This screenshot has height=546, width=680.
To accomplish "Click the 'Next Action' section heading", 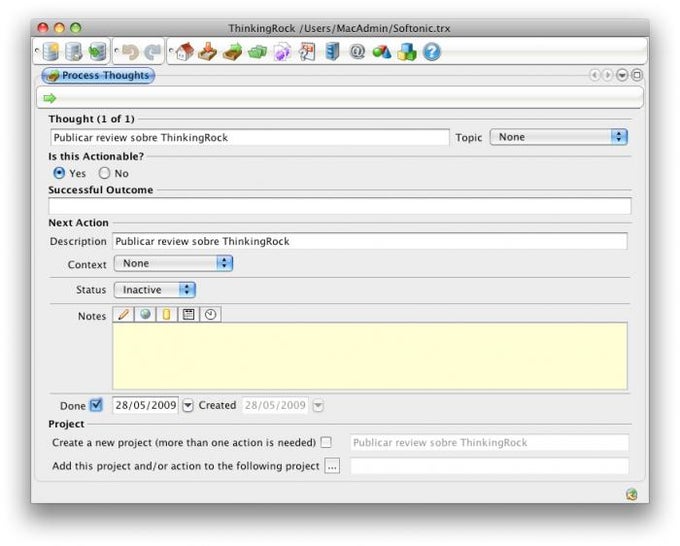I will (78, 223).
